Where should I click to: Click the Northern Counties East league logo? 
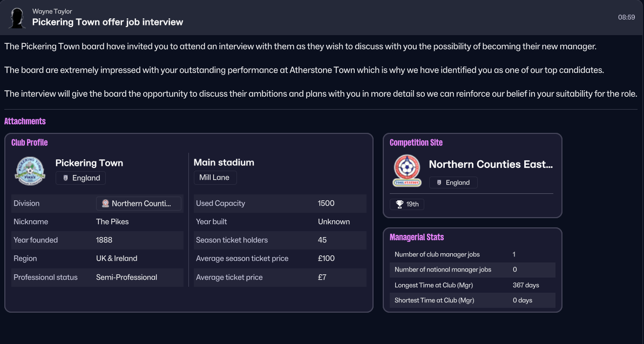point(407,171)
